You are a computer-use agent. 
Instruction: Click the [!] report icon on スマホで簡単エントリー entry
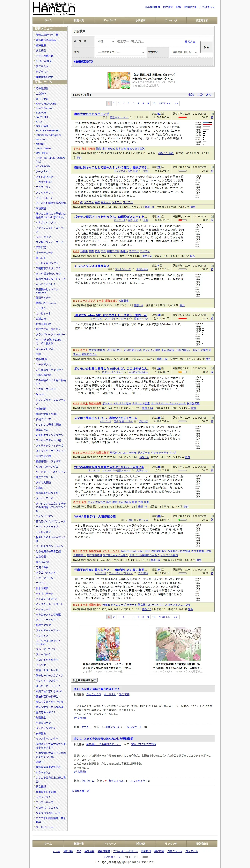point(212,417)
